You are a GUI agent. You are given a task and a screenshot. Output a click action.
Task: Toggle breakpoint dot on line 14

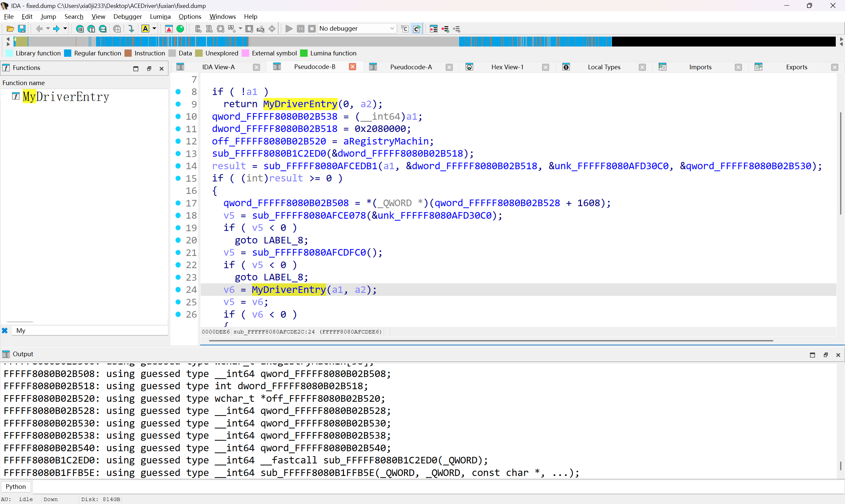[178, 166]
